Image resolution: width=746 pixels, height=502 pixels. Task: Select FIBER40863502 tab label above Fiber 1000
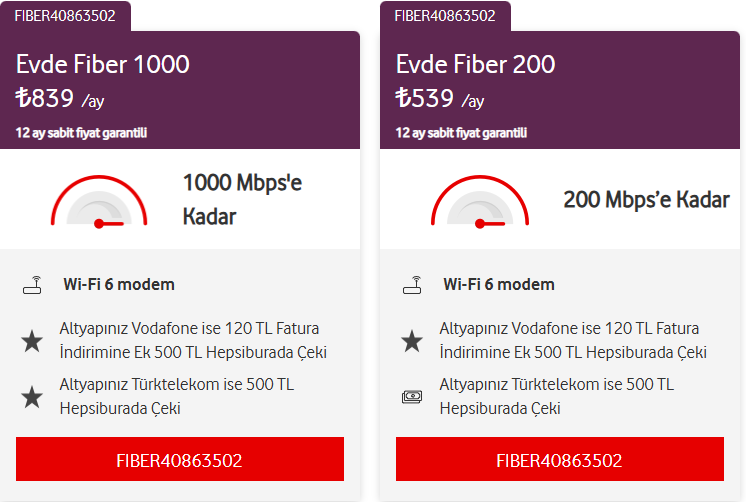(65, 15)
